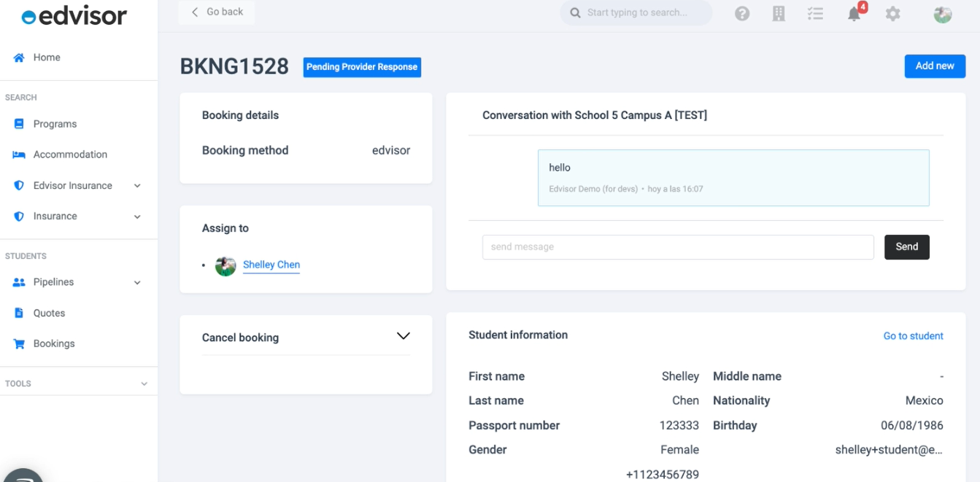Screen dimensions: 980x482
Task: Click the Pending Provider Response status badge
Action: [362, 67]
